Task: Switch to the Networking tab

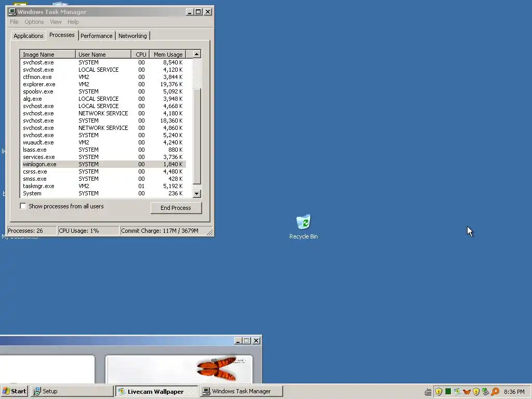Action: 132,36
